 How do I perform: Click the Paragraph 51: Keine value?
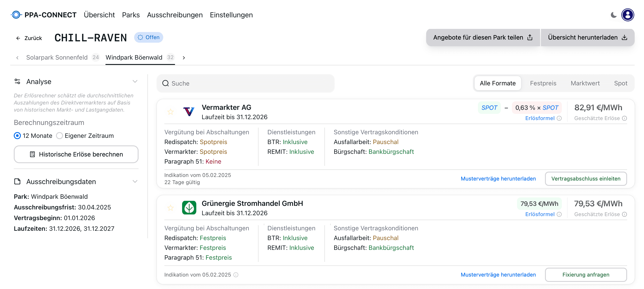pyautogui.click(x=213, y=161)
